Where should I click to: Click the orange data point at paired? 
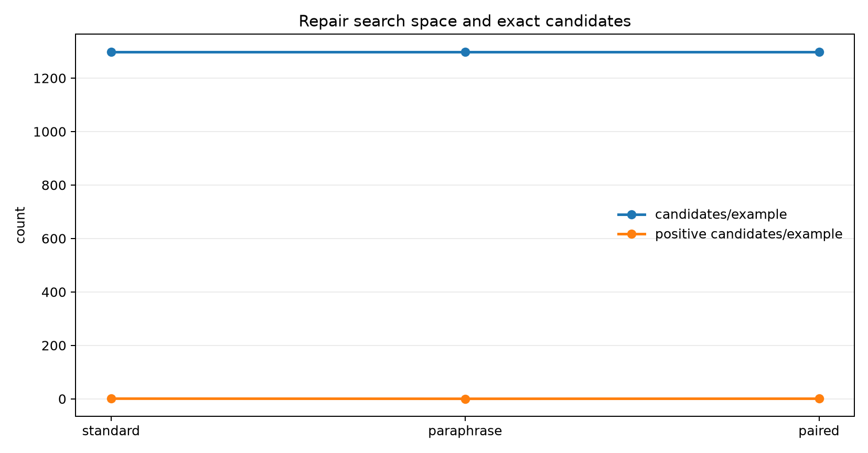click(819, 398)
